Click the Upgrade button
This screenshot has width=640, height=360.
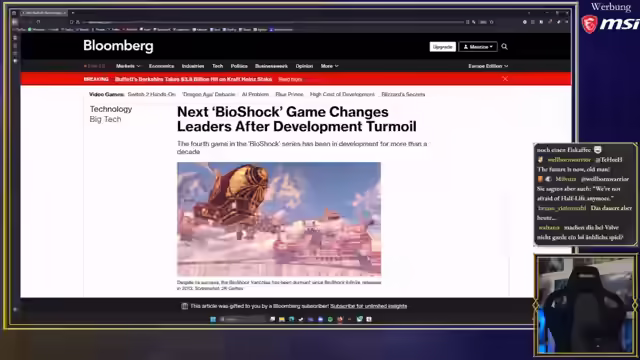click(442, 47)
